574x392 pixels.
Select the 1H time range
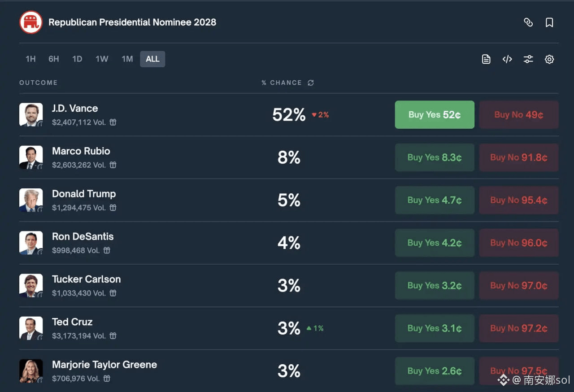tap(30, 59)
